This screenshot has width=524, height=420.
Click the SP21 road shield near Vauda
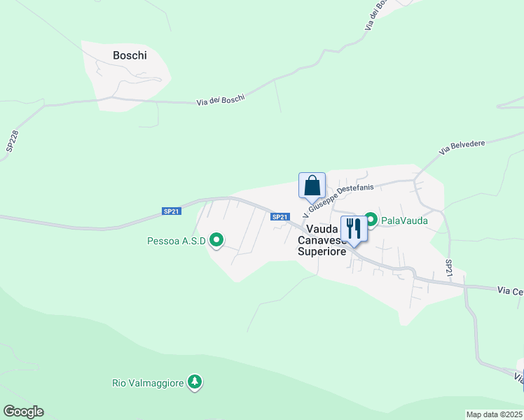click(280, 217)
